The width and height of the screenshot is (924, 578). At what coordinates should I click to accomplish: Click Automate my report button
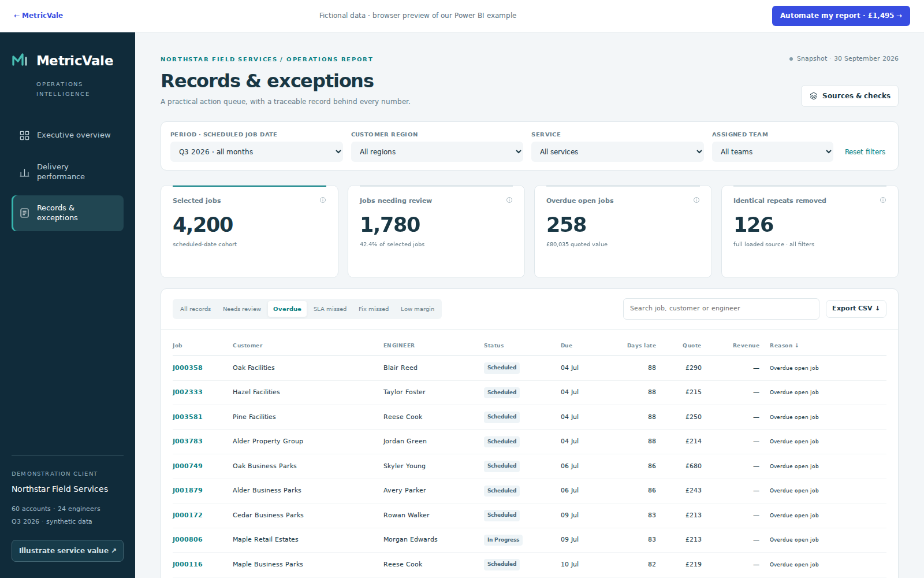(x=841, y=16)
